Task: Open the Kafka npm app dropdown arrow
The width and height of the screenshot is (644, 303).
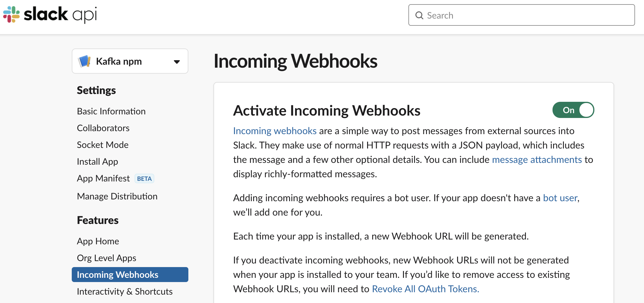Action: 177,62
